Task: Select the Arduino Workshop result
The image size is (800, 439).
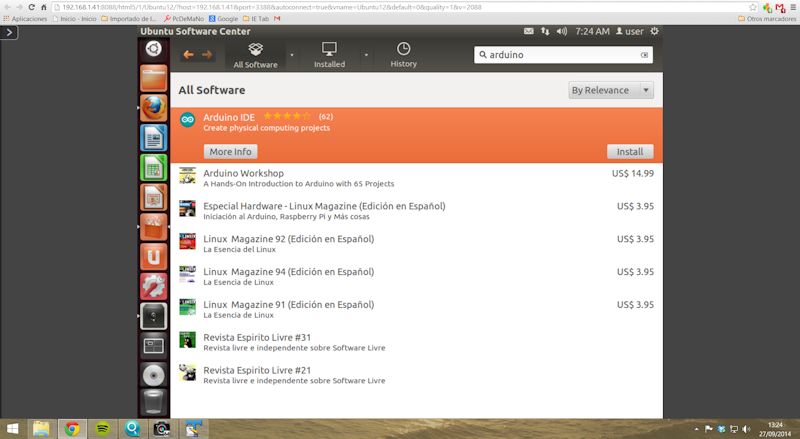Action: (416, 178)
